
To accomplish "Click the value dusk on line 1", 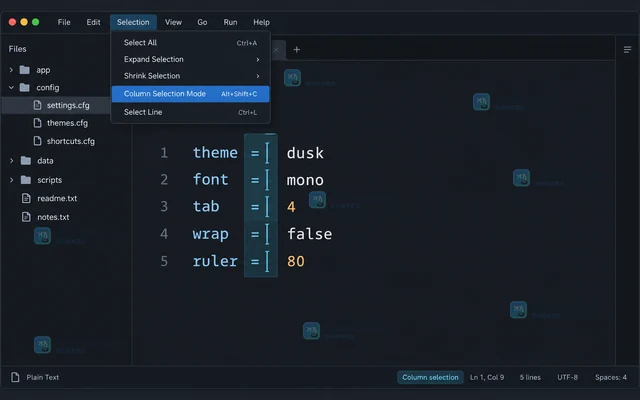I will [x=305, y=153].
